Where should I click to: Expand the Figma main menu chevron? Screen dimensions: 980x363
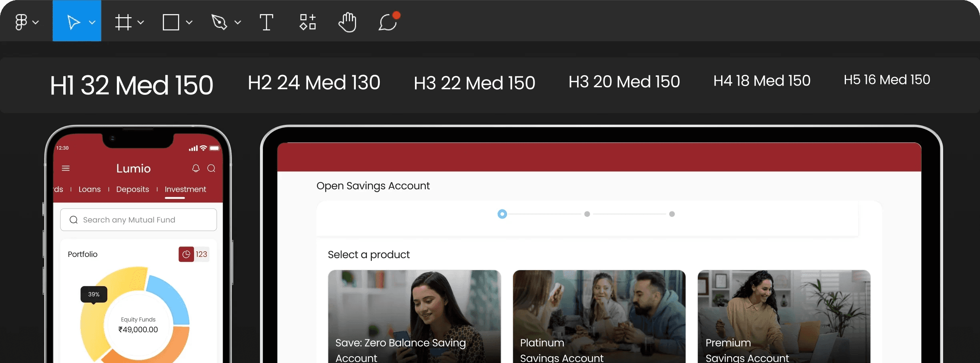pyautogui.click(x=36, y=22)
